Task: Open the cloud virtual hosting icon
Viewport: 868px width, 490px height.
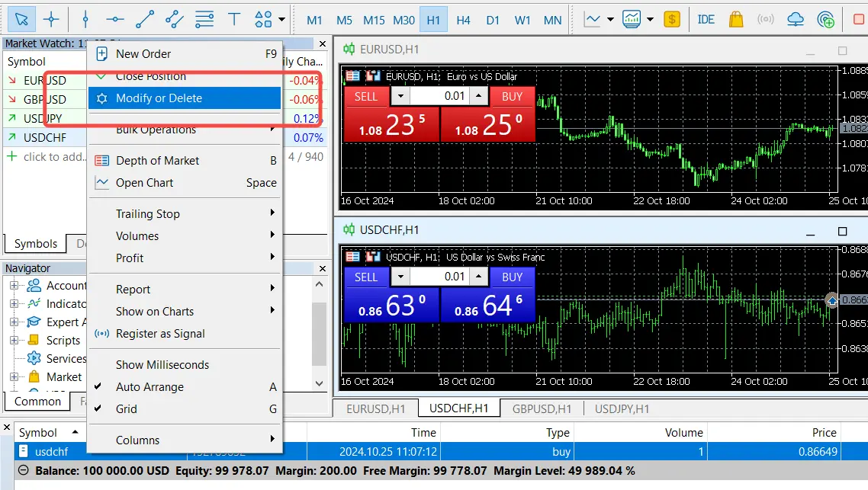Action: point(796,19)
